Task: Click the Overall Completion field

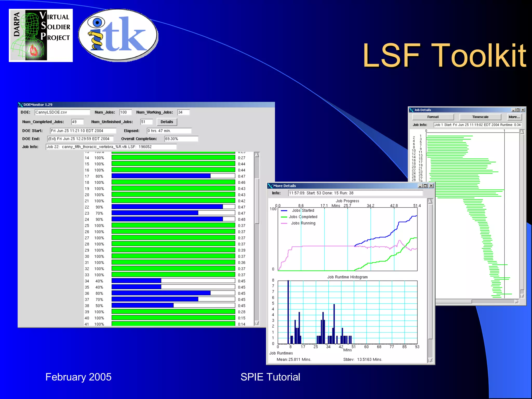Action: [x=181, y=139]
